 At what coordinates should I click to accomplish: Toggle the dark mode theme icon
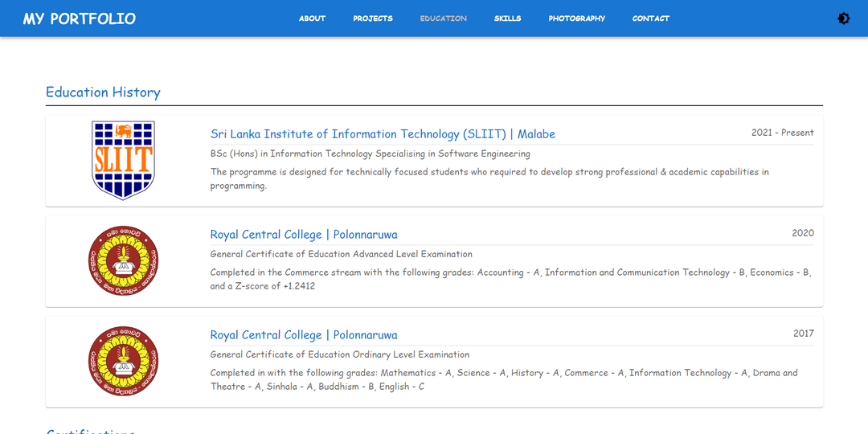pyautogui.click(x=843, y=18)
